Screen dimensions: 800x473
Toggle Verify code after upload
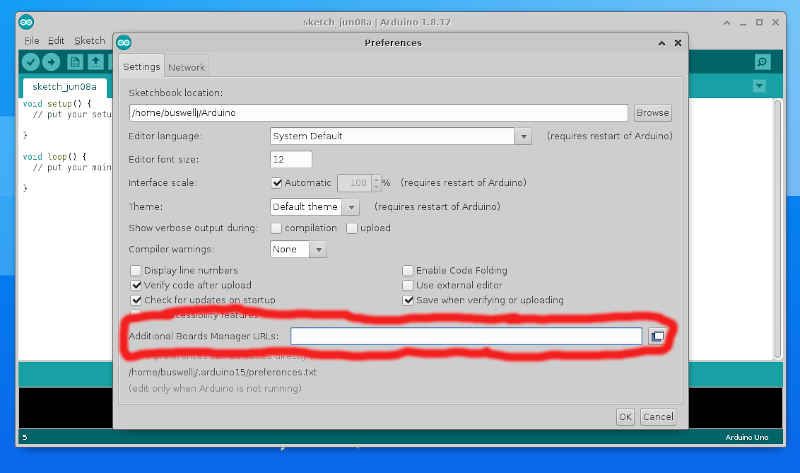pos(136,285)
